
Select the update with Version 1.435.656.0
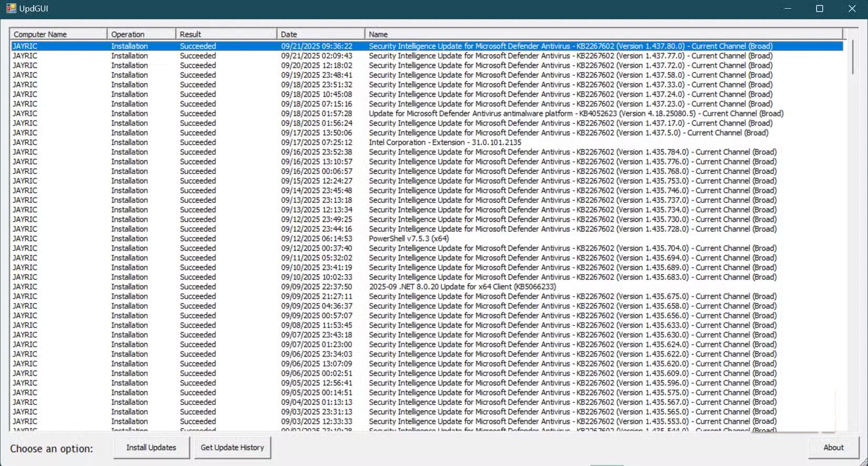click(x=427, y=316)
